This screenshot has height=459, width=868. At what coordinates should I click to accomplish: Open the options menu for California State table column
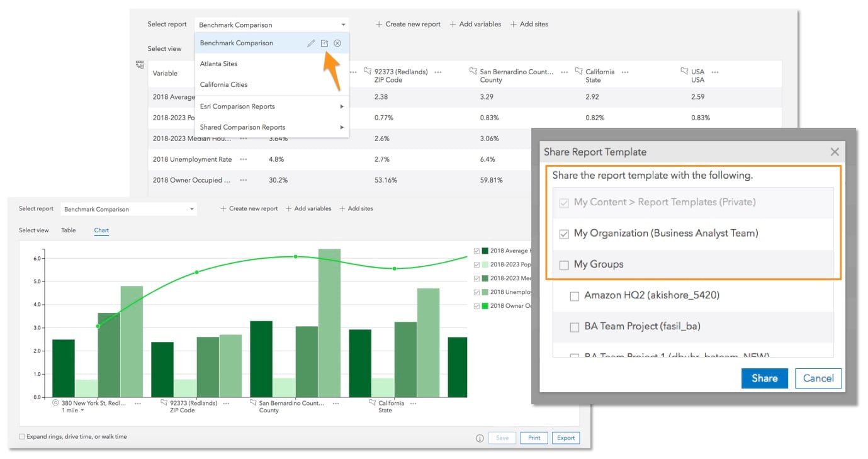click(625, 72)
